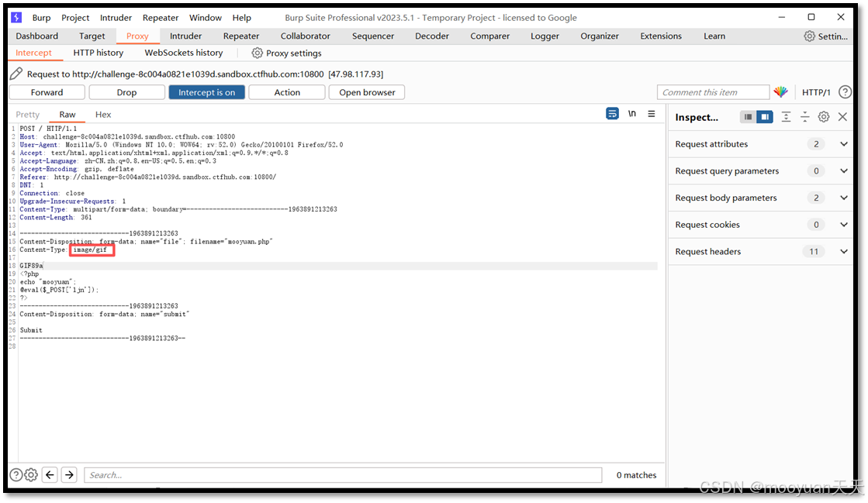
Task: Select the Intercept sub-tab
Action: pyautogui.click(x=34, y=53)
